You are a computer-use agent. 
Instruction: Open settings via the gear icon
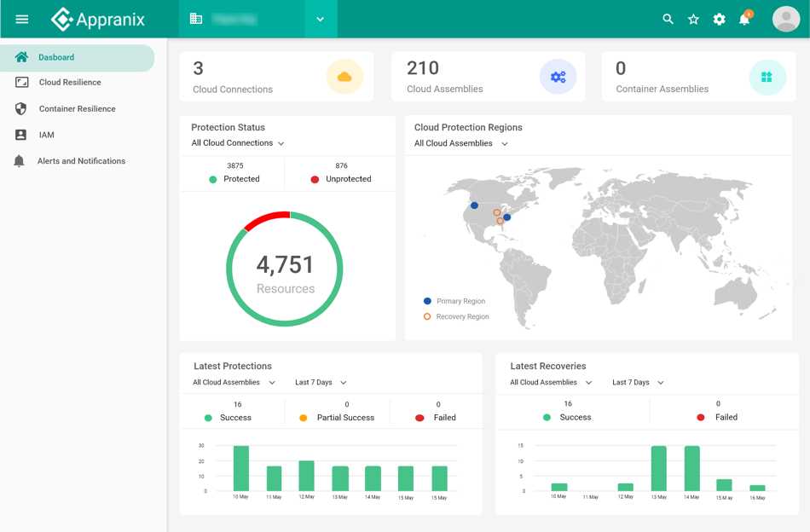719,18
